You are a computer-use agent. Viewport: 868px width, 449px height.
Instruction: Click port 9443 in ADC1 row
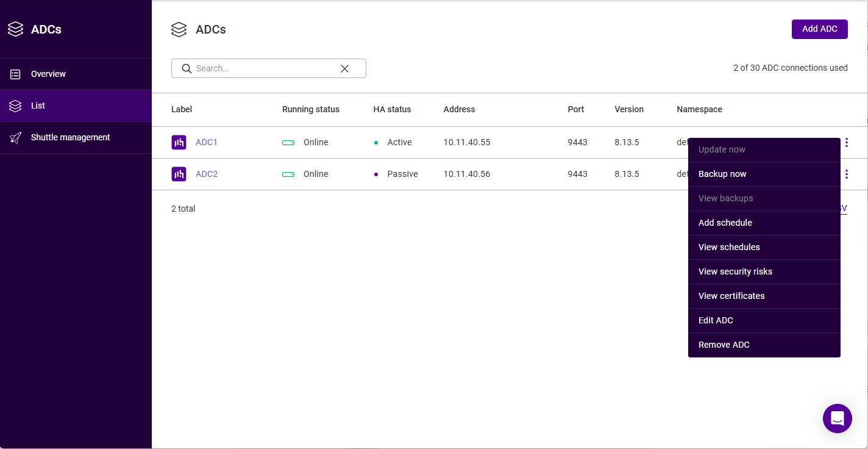(577, 142)
